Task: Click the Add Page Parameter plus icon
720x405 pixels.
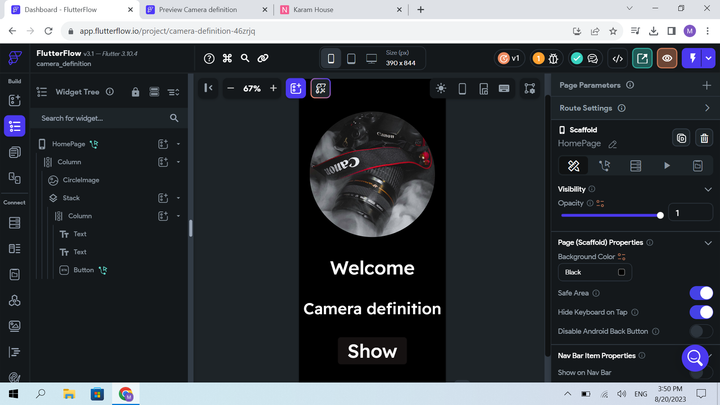Action: tap(707, 85)
